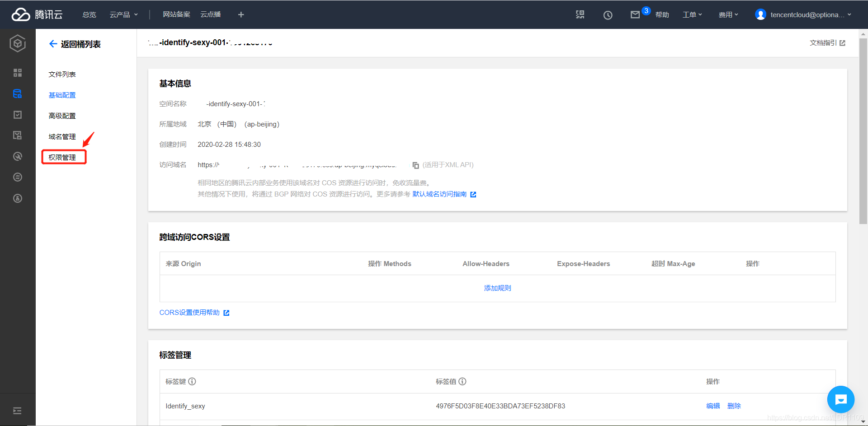This screenshot has height=426, width=868.
Task: Select the highlighted storage bucket icon in left rail
Action: click(x=17, y=94)
